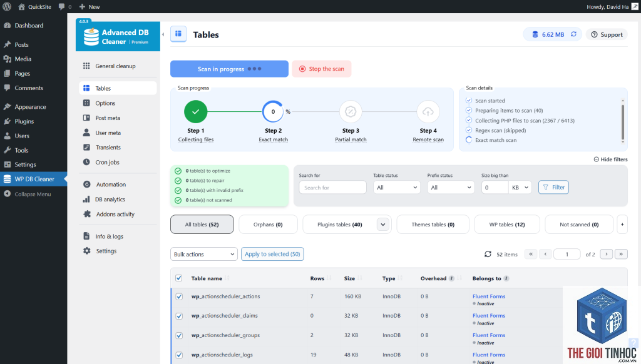641x364 pixels.
Task: Collapse the plugin sidebar arrow
Action: (163, 34)
